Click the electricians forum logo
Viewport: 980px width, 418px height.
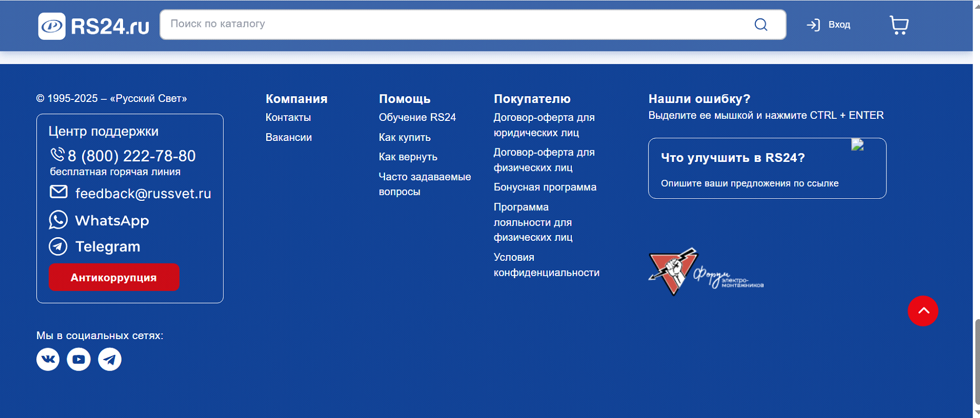click(x=705, y=272)
